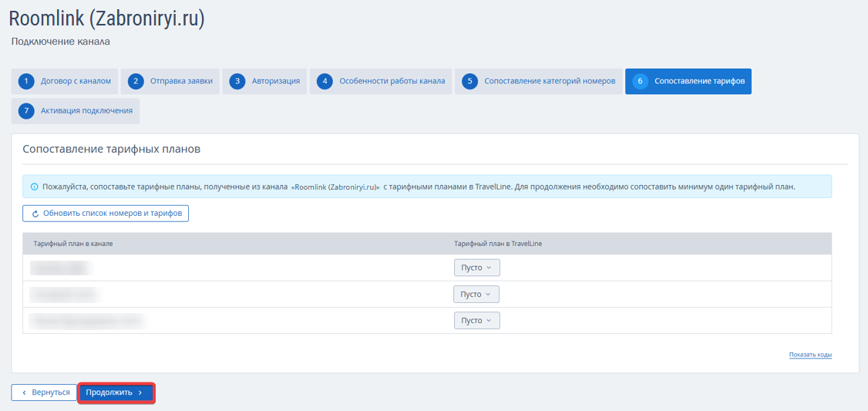The width and height of the screenshot is (868, 411).
Task: Click the refresh icon in update button
Action: point(35,214)
